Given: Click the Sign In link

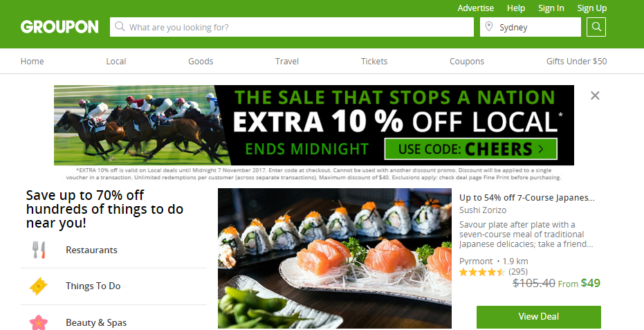Looking at the screenshot, I should tap(551, 8).
